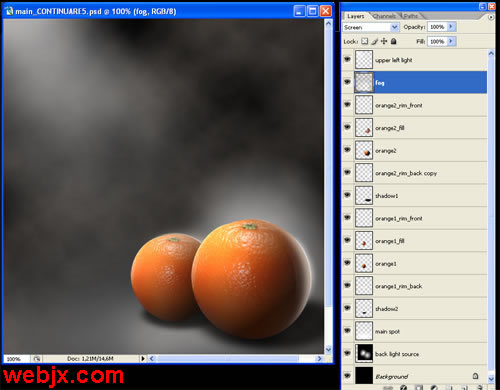
Task: Click the status bar preview icon beside zoom
Action: point(36,359)
